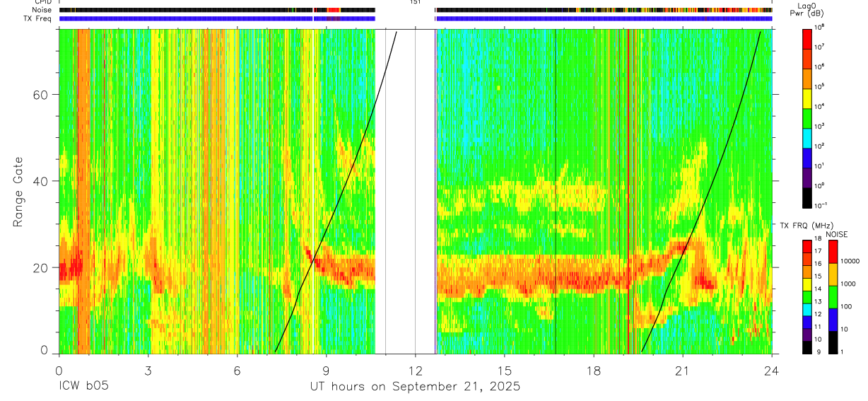Click the 10^4 label on power colorbar
This screenshot has width=868, height=401.
tap(819, 106)
